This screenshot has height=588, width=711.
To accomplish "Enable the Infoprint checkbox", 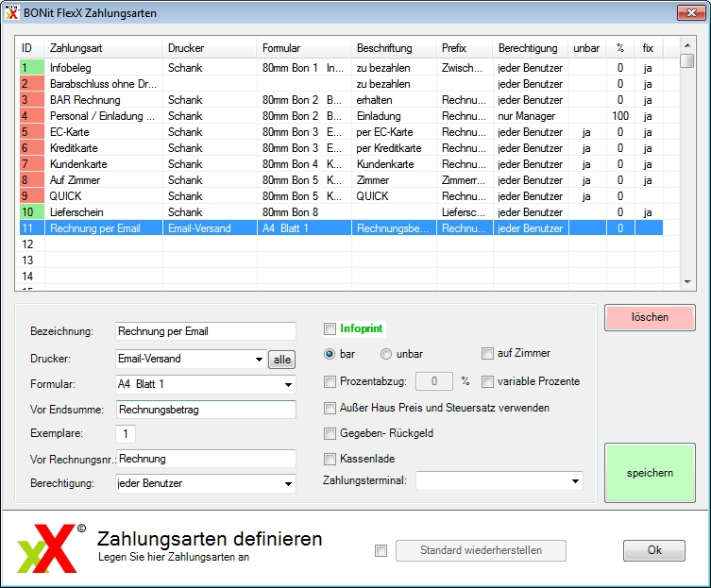I will point(330,328).
